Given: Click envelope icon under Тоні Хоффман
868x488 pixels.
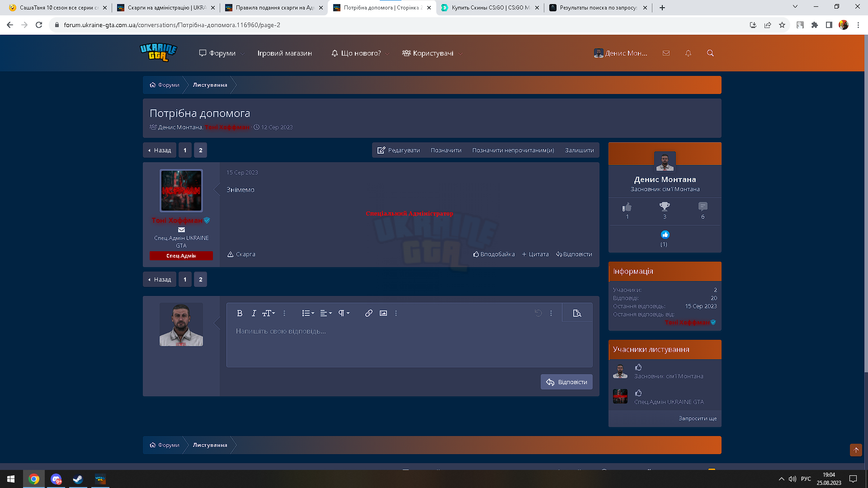Looking at the screenshot, I should coord(181,230).
